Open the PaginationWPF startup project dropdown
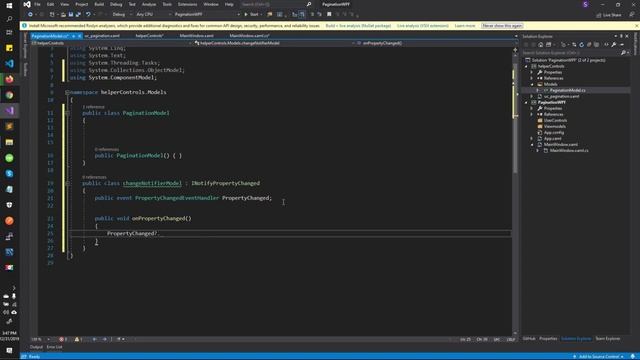Screen dimensions: 640x360 (x=207, y=14)
